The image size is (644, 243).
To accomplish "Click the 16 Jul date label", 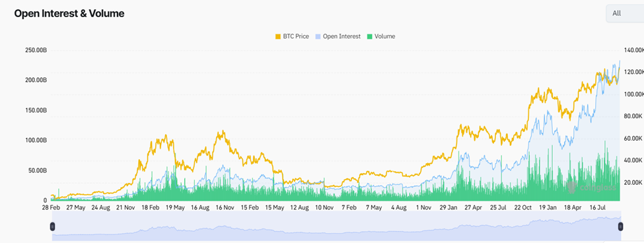I will click(598, 208).
